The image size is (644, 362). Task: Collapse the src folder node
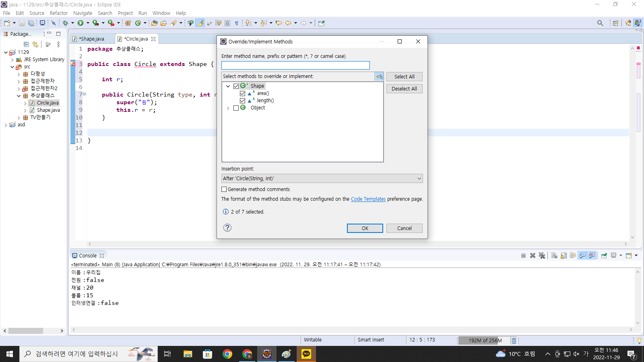[x=12, y=67]
